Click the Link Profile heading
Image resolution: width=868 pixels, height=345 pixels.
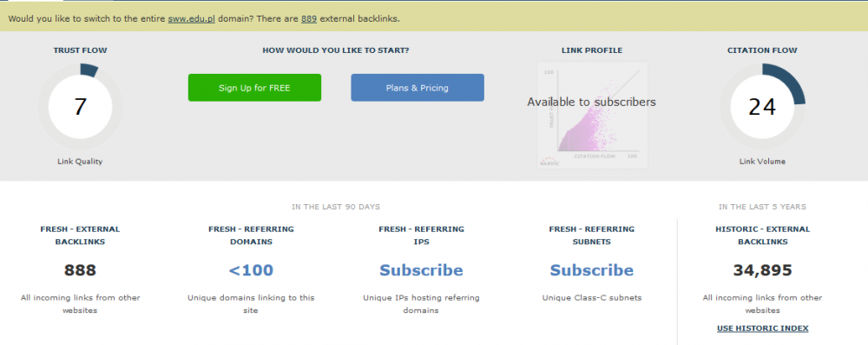pyautogui.click(x=592, y=50)
